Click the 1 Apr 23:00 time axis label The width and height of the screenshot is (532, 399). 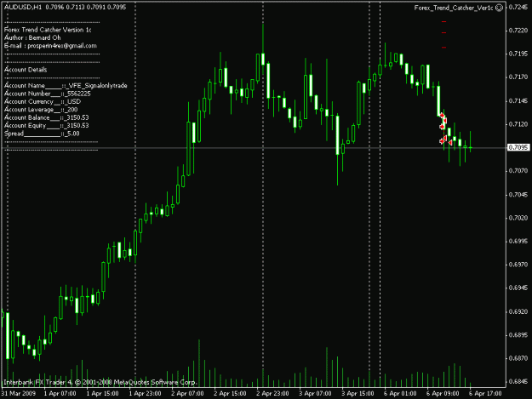click(x=145, y=394)
